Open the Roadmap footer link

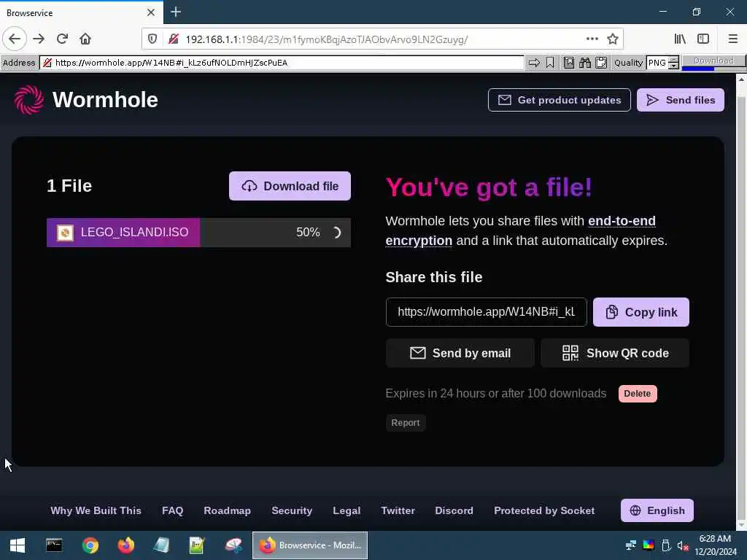(x=228, y=510)
